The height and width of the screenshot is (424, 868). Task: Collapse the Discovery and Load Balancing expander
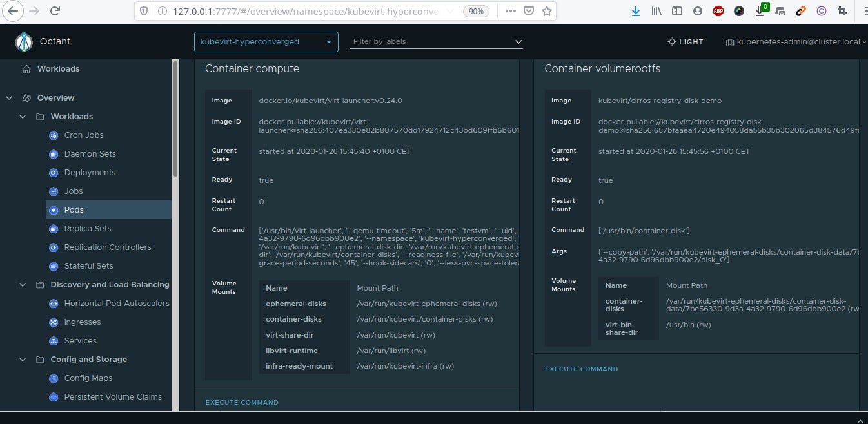pos(23,285)
